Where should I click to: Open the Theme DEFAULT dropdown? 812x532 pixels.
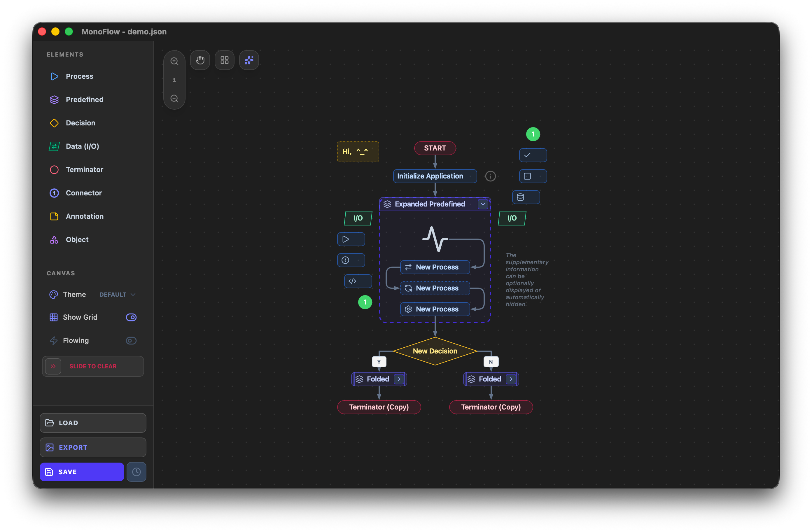point(117,295)
